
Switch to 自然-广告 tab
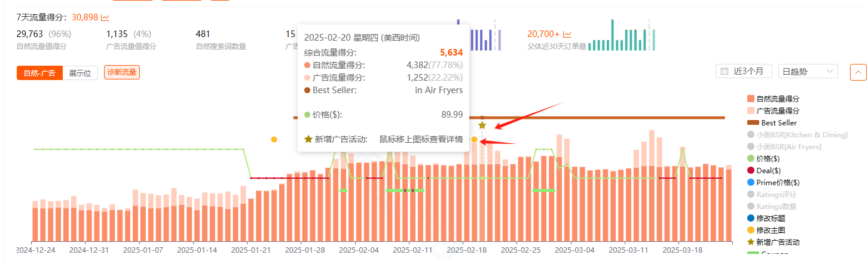click(39, 73)
